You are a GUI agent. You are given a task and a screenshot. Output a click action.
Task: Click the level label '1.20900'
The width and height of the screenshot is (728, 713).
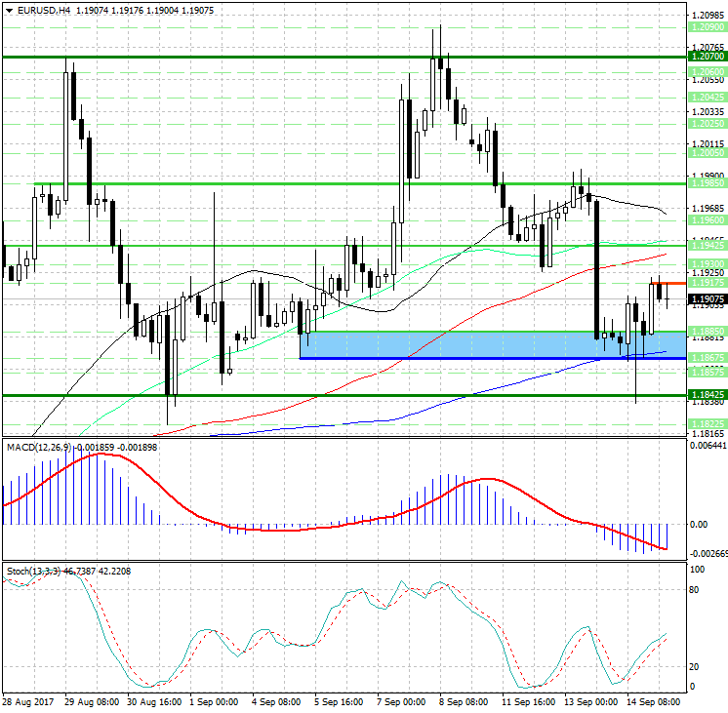(x=708, y=27)
